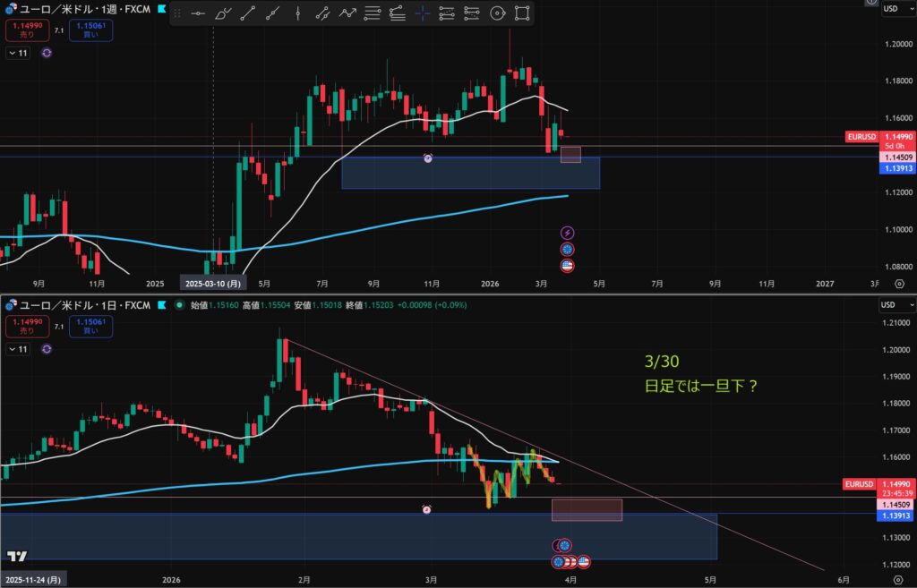917x588 pixels.
Task: Click the purple sync icon in the daily chart
Action: pos(47,350)
